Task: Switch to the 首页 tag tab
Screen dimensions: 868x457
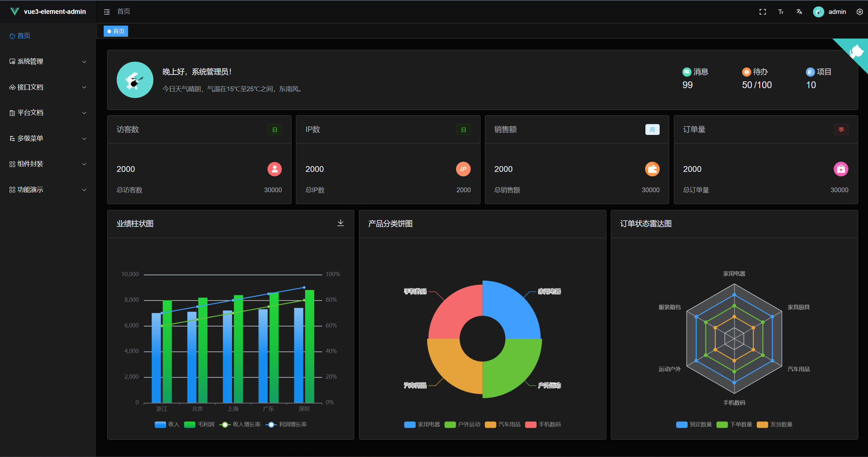Action: pyautogui.click(x=116, y=31)
